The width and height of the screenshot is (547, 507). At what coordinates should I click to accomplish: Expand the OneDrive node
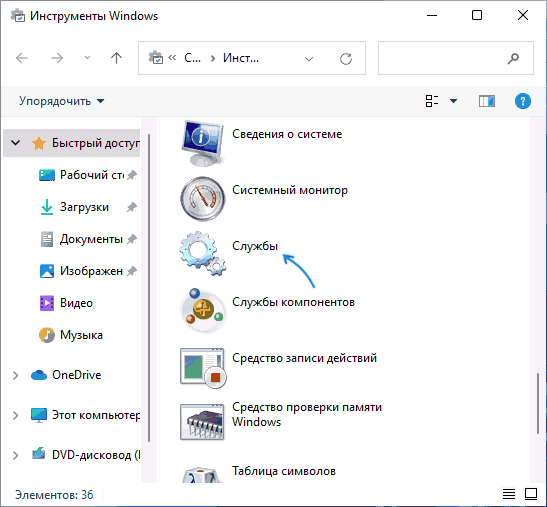click(15, 375)
